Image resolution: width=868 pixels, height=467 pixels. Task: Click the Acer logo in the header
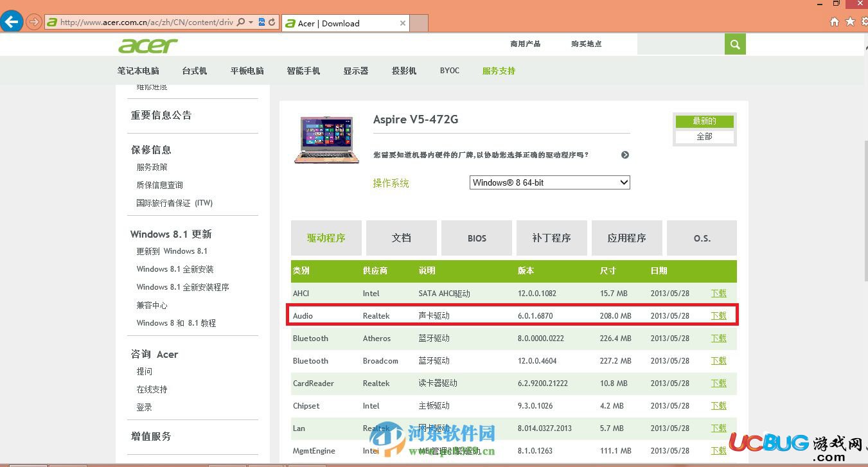(148, 45)
